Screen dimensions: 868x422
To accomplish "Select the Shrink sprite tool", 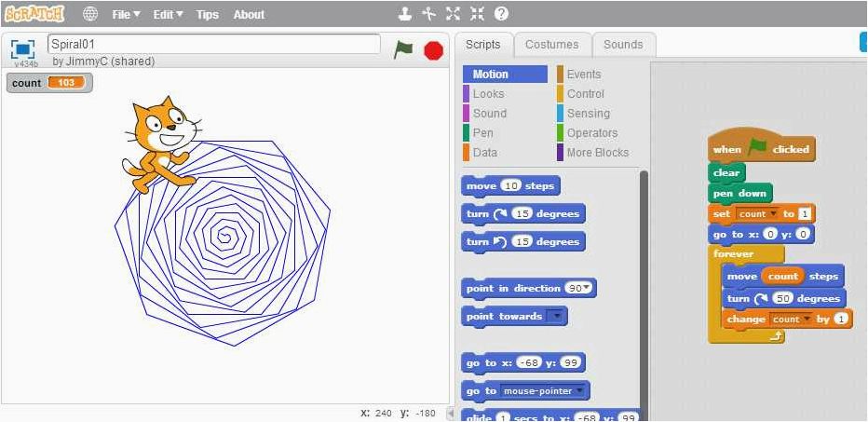I will [477, 14].
